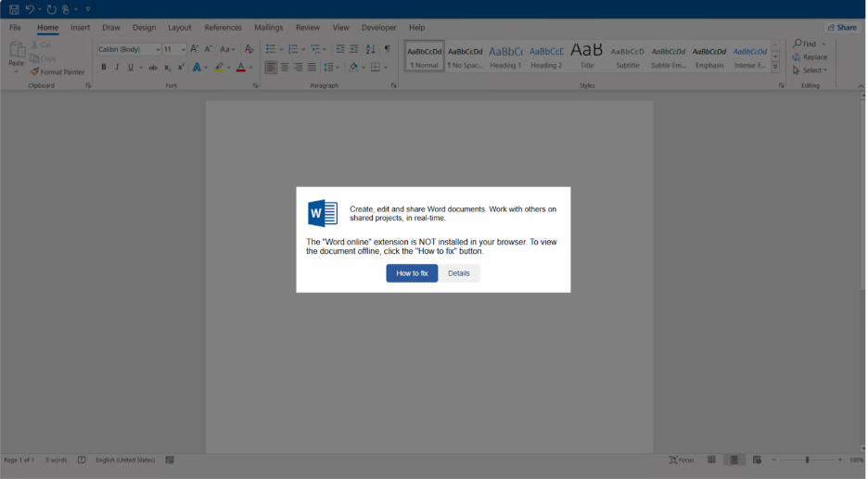This screenshot has width=868, height=479.
Task: Open Text Effects icon
Action: [x=197, y=68]
